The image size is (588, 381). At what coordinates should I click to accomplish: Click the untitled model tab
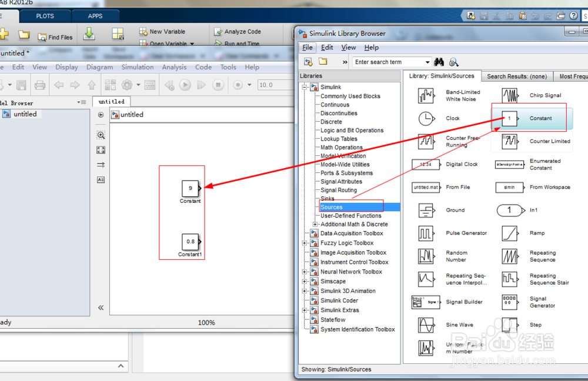[x=111, y=102]
